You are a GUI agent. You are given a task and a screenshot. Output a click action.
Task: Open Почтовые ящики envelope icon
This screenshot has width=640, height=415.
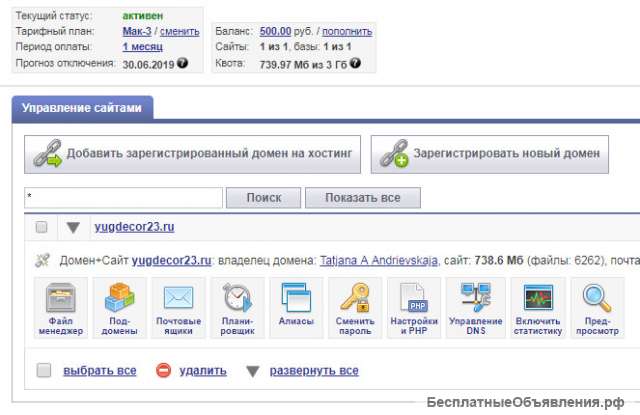click(x=178, y=308)
